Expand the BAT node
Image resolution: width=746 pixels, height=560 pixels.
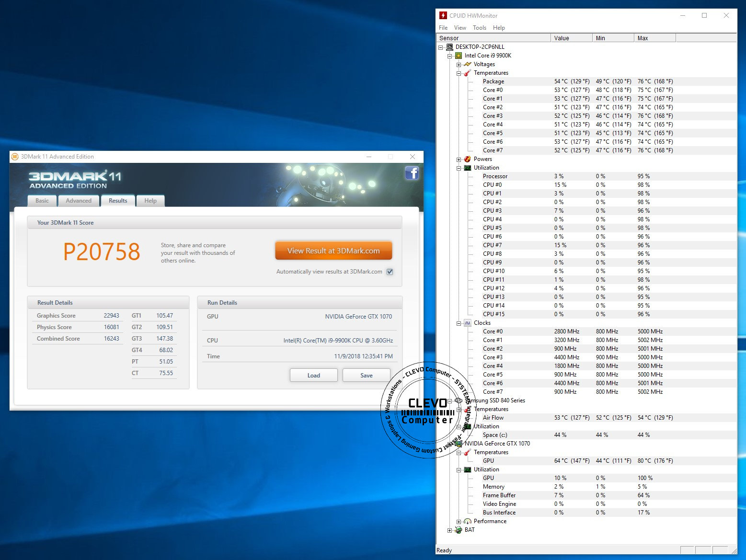(450, 530)
